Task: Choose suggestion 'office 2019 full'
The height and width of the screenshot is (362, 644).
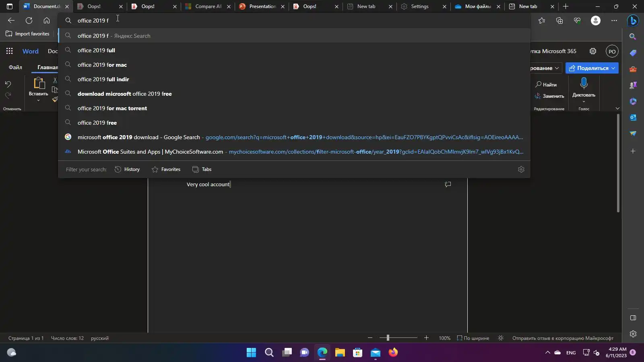Action: click(294, 50)
